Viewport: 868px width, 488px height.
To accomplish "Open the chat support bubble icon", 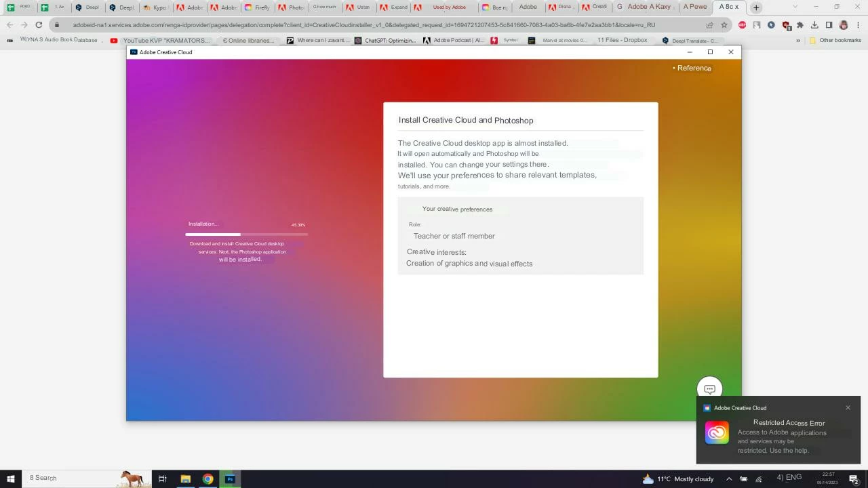I will click(x=709, y=389).
